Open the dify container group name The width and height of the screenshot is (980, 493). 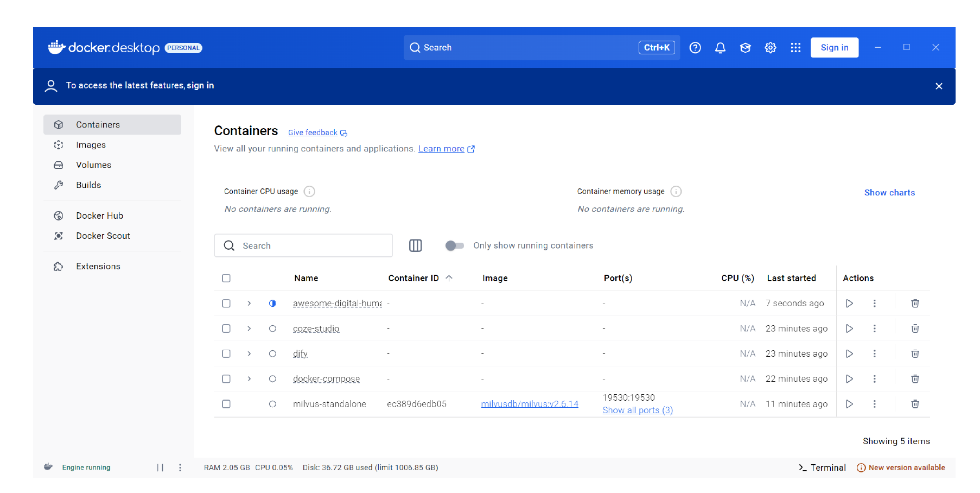coord(300,353)
